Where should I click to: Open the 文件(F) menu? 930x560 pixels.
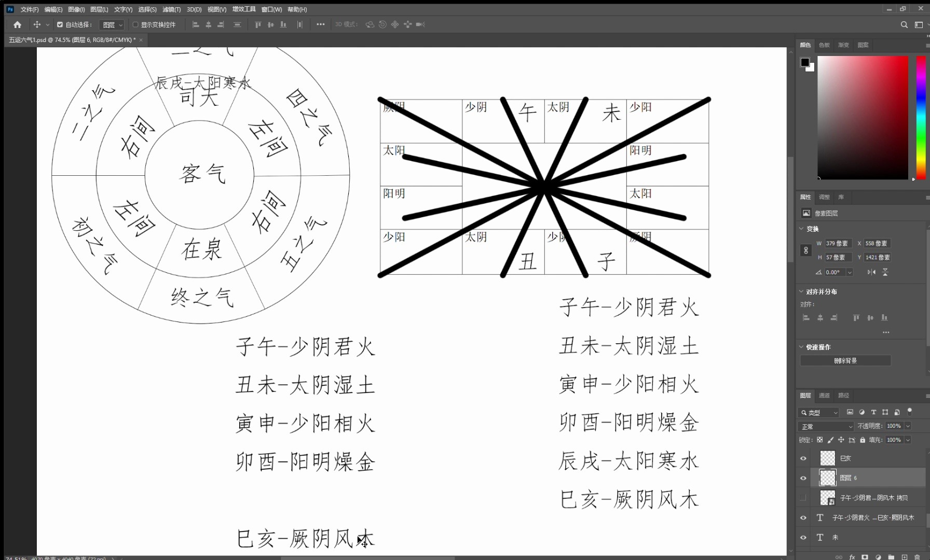pyautogui.click(x=30, y=9)
